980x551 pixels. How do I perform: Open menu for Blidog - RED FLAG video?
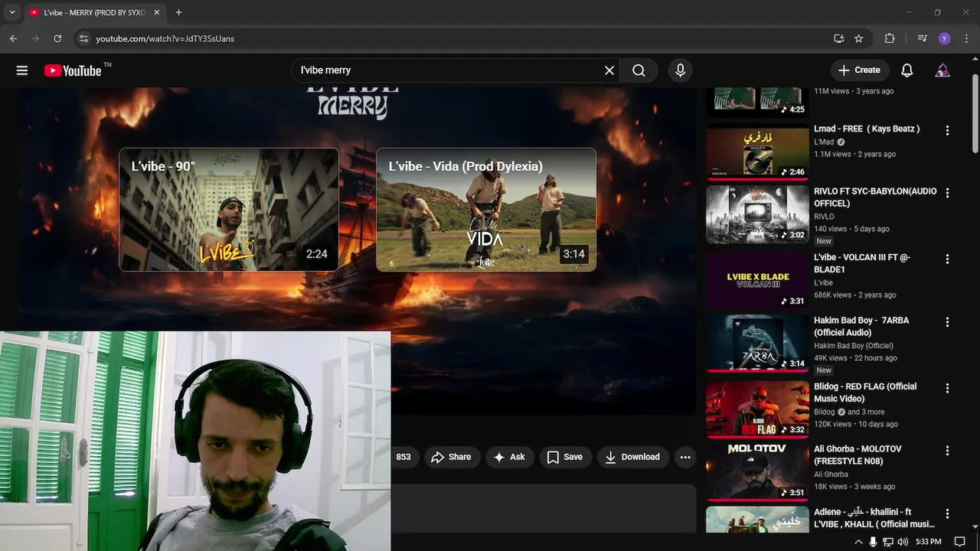point(947,388)
